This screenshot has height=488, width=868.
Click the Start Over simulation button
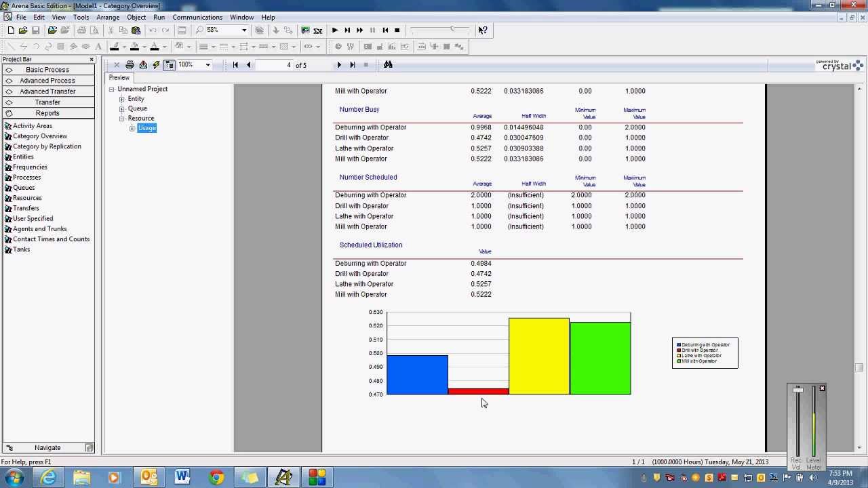(385, 30)
